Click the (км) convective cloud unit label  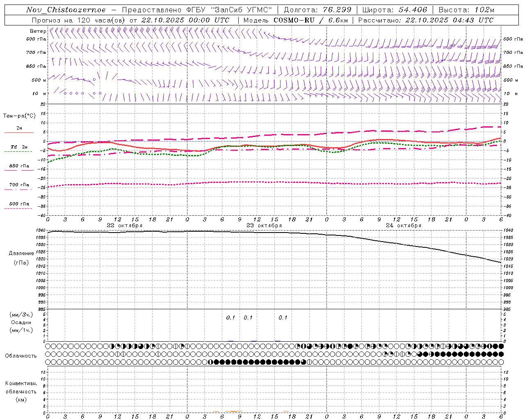click(x=21, y=400)
